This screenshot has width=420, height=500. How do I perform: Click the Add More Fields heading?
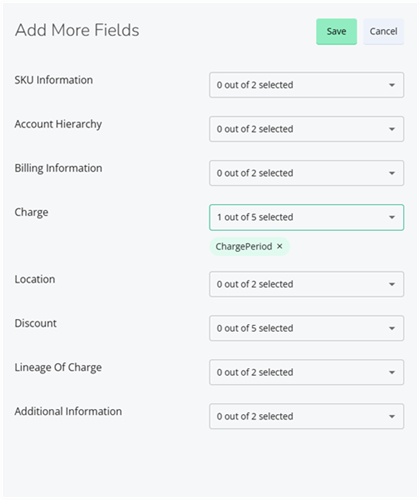[77, 30]
